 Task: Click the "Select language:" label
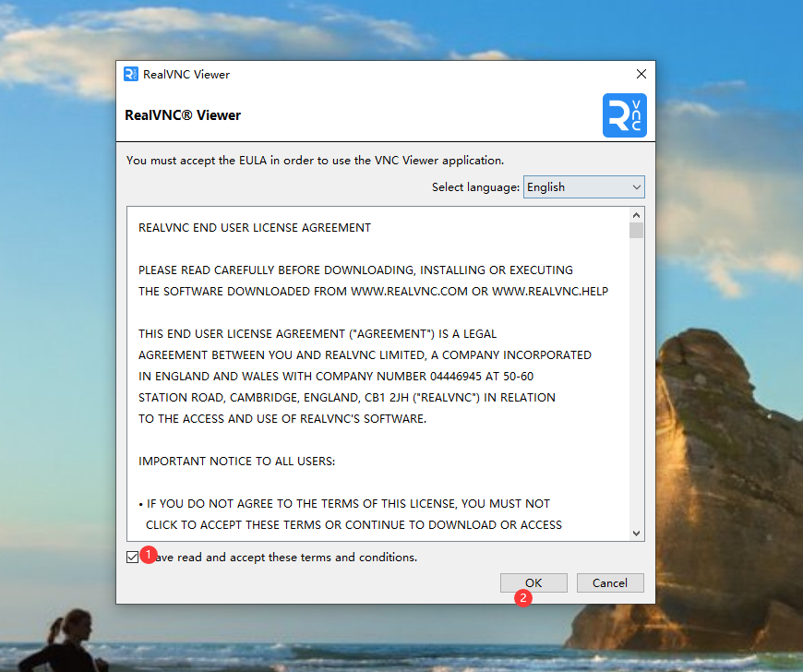coord(475,187)
